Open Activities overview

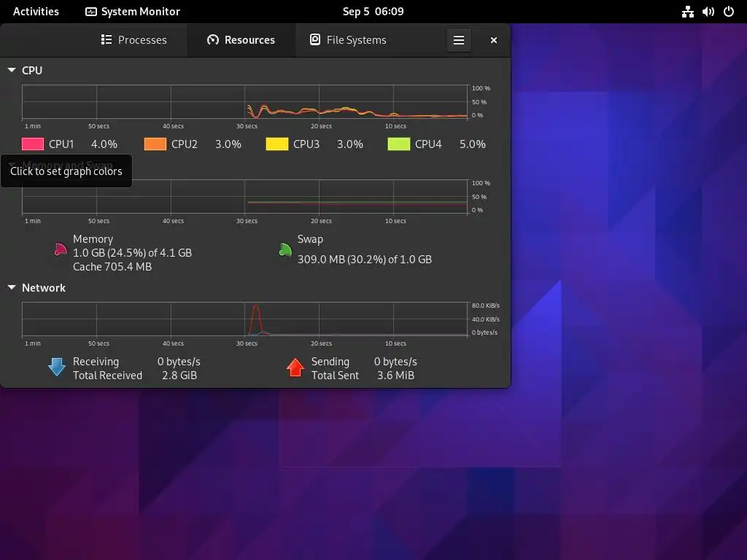tap(36, 12)
